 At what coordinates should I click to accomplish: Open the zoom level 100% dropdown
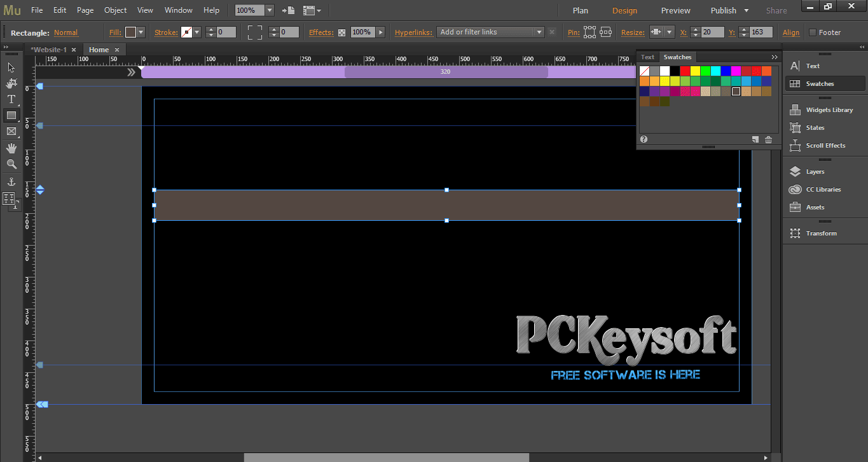(270, 10)
